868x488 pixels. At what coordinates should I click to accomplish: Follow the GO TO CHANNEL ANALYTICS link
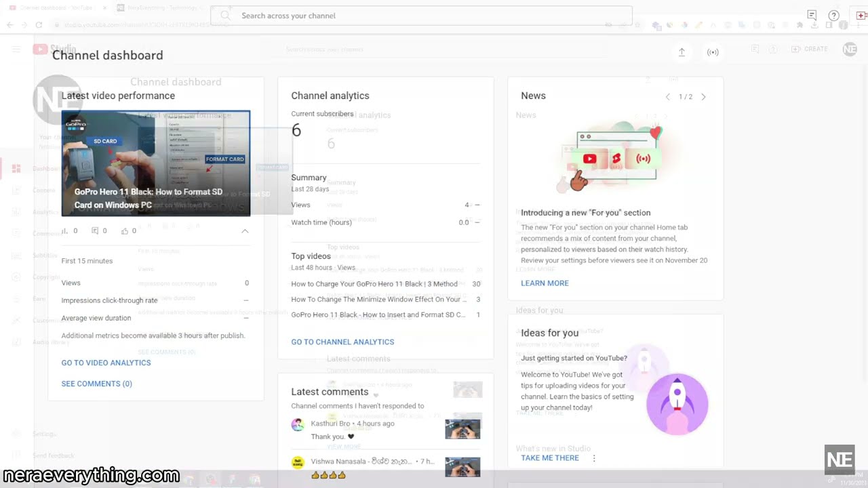[x=342, y=342]
